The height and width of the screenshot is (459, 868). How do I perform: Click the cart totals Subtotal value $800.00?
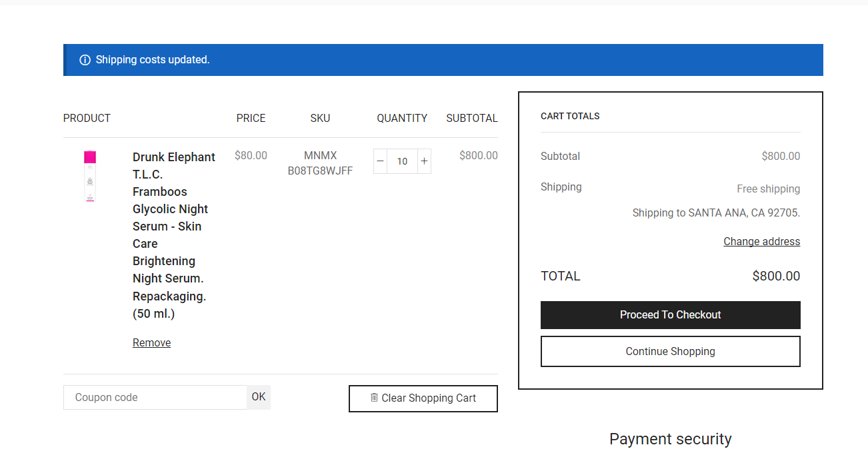[781, 157]
